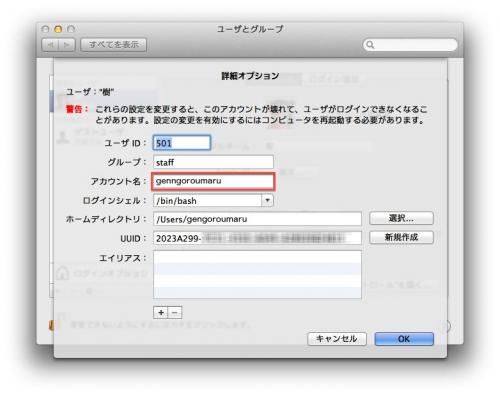Click the すべてを表示 toolbar button
This screenshot has width=500, height=395.
coord(114,44)
